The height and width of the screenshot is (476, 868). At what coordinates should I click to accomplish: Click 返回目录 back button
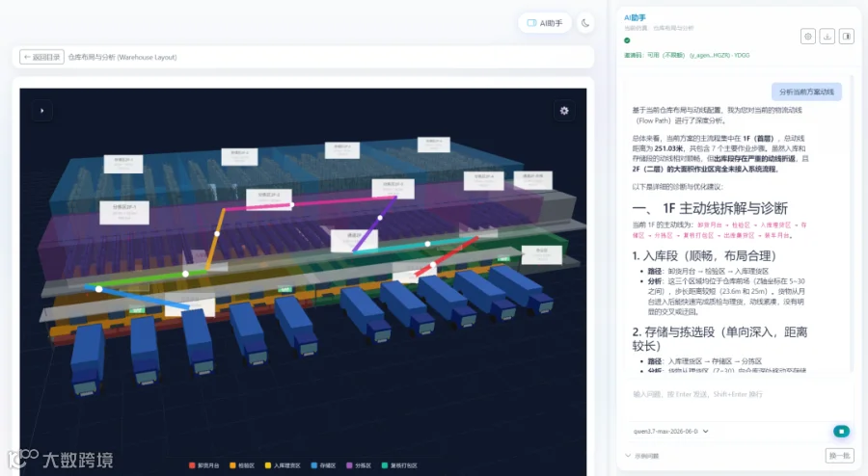41,57
